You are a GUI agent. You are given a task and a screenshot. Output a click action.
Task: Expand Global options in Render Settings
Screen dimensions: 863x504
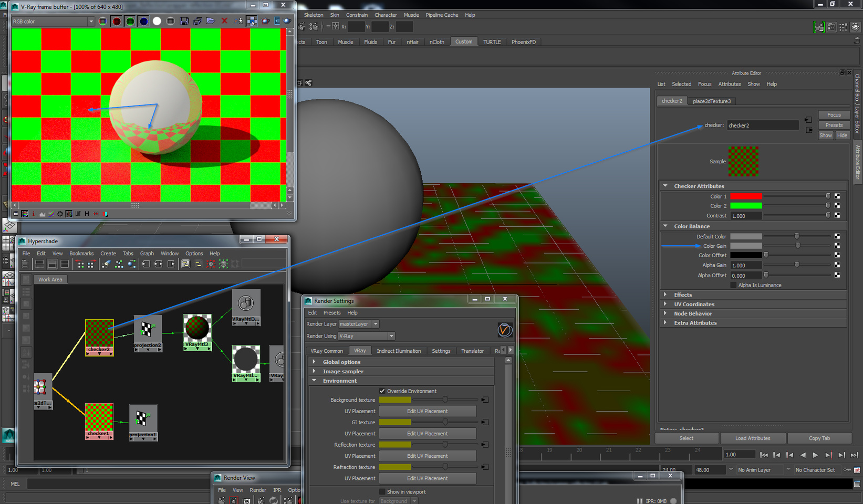314,362
